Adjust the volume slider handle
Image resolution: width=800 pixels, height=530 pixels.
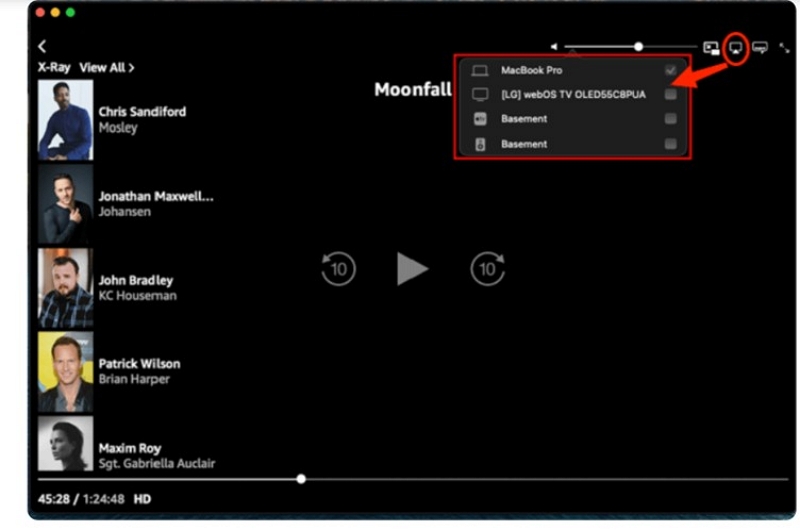pos(638,47)
